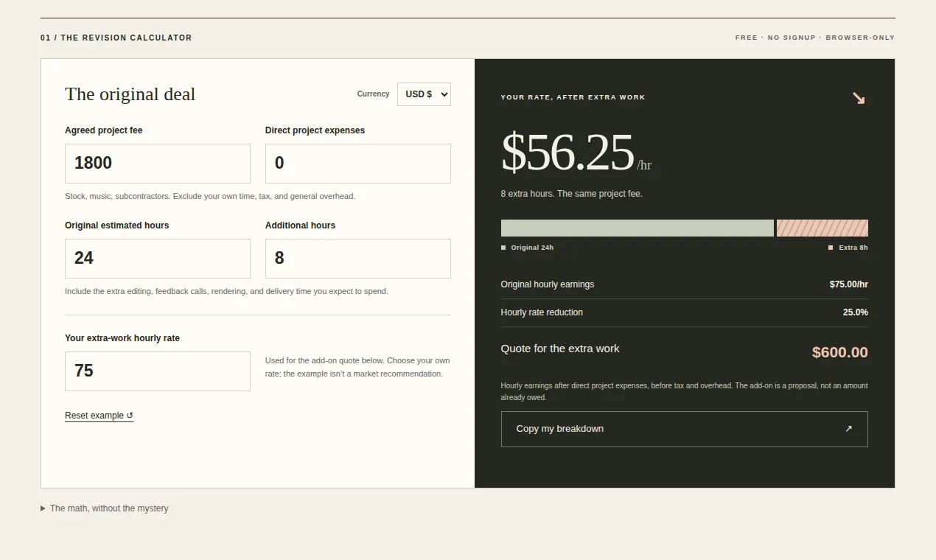Click the Original 24h legend square
Image resolution: width=936 pixels, height=560 pixels.
pos(503,248)
